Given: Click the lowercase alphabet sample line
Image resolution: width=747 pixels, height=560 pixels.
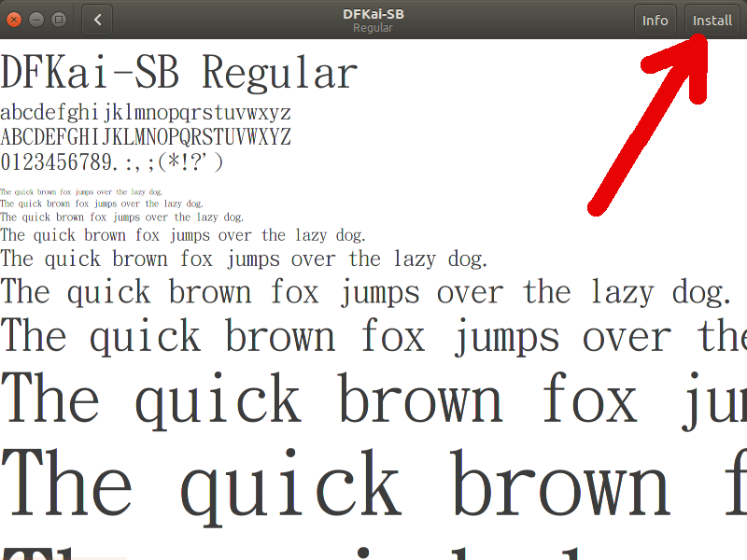Looking at the screenshot, I should point(146,113).
